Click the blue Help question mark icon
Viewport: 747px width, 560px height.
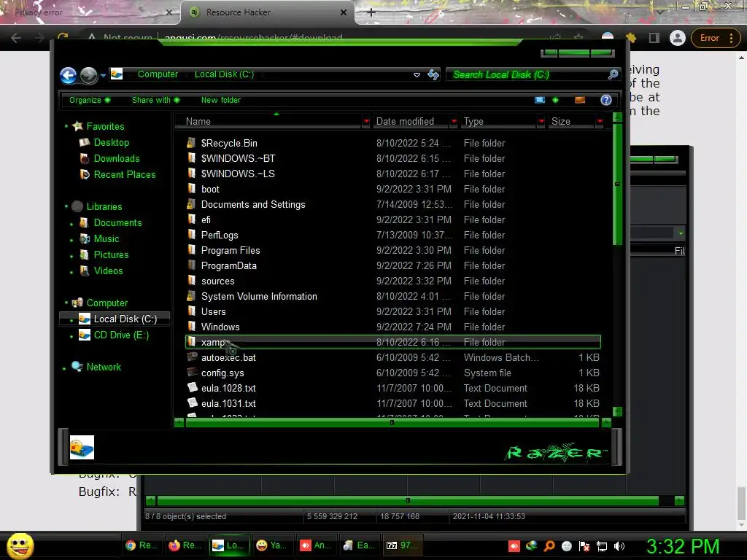(606, 100)
